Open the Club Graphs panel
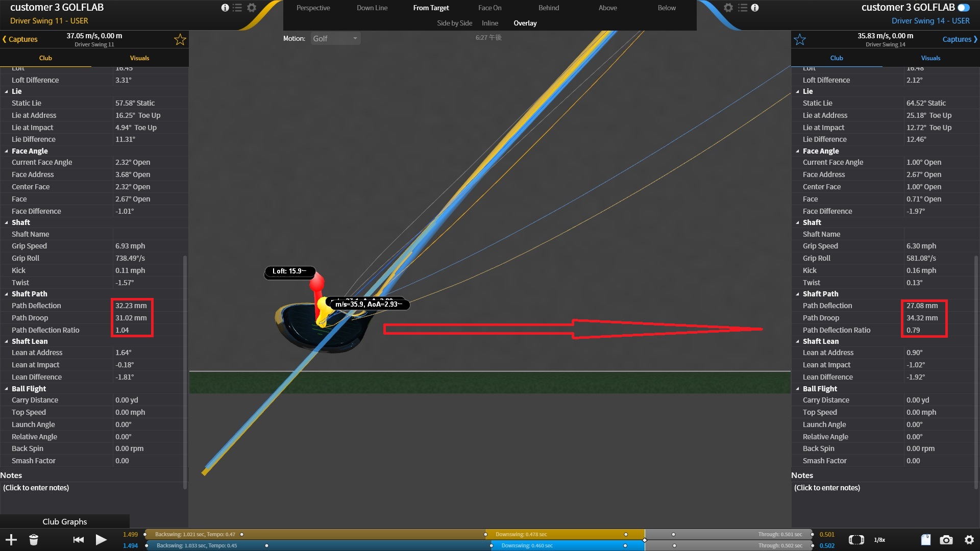980x551 pixels. click(x=64, y=521)
